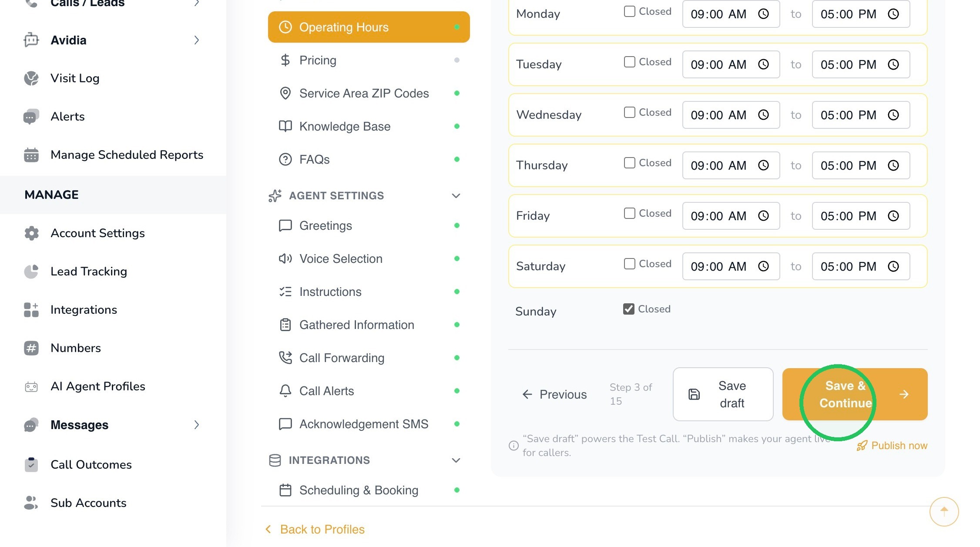980x547 pixels.
Task: Collapse the Agent Settings section
Action: click(x=456, y=196)
